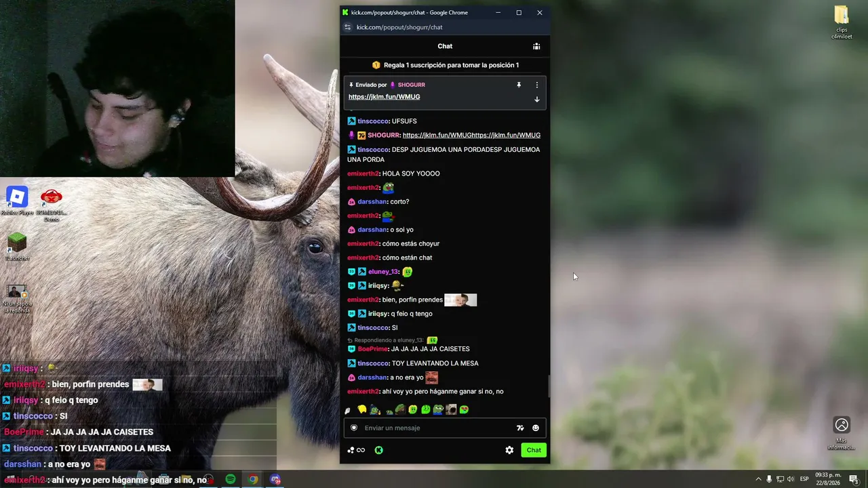Open the chat viewers list icon
The width and height of the screenshot is (868, 488).
tap(536, 46)
